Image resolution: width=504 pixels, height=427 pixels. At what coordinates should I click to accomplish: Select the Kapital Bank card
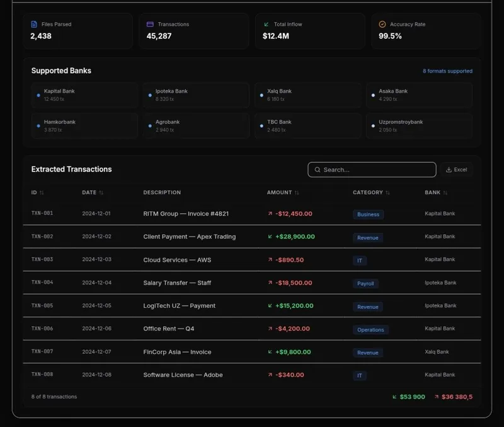click(x=84, y=95)
